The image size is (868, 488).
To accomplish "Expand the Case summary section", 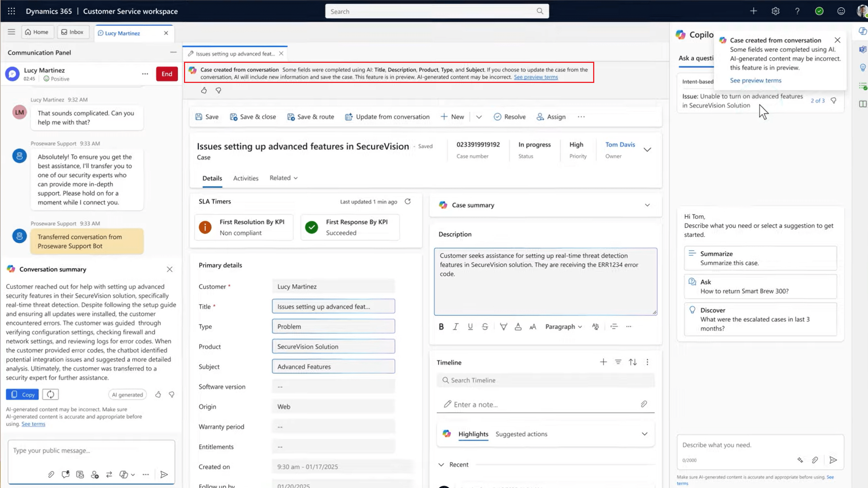I will click(x=647, y=205).
